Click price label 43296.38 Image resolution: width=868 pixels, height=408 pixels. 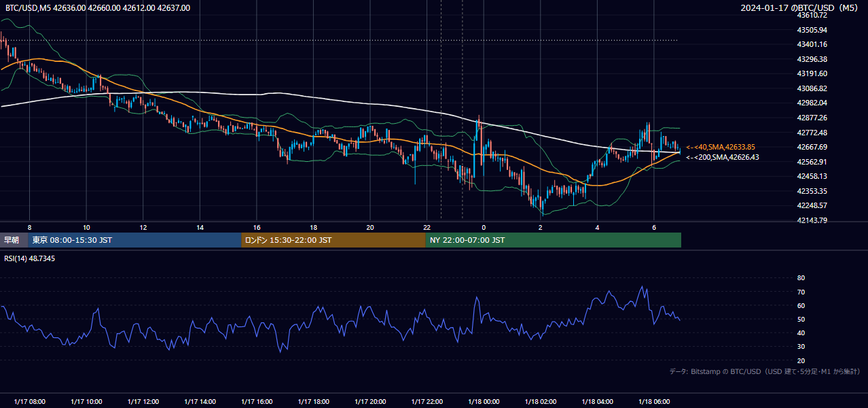pyautogui.click(x=812, y=59)
